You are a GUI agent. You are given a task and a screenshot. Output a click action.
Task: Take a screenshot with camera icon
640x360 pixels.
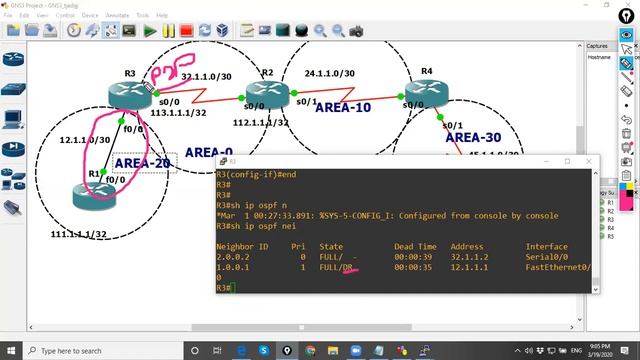[x=356, y=31]
